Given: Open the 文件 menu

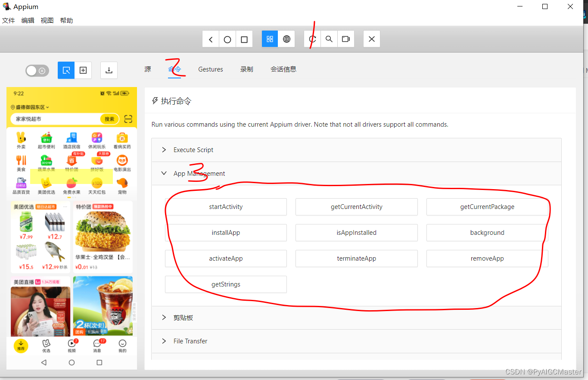Looking at the screenshot, I should 9,20.
